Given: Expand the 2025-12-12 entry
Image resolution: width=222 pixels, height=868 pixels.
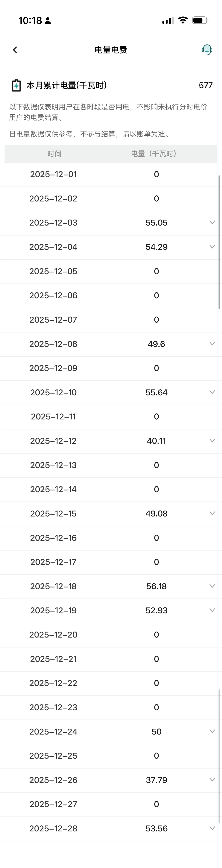Looking at the screenshot, I should [x=212, y=441].
